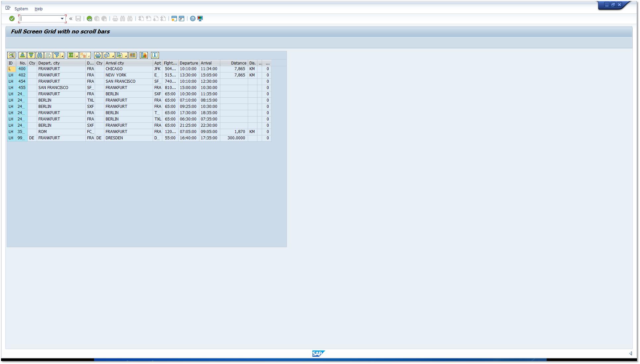Open the System menu

coord(21,9)
